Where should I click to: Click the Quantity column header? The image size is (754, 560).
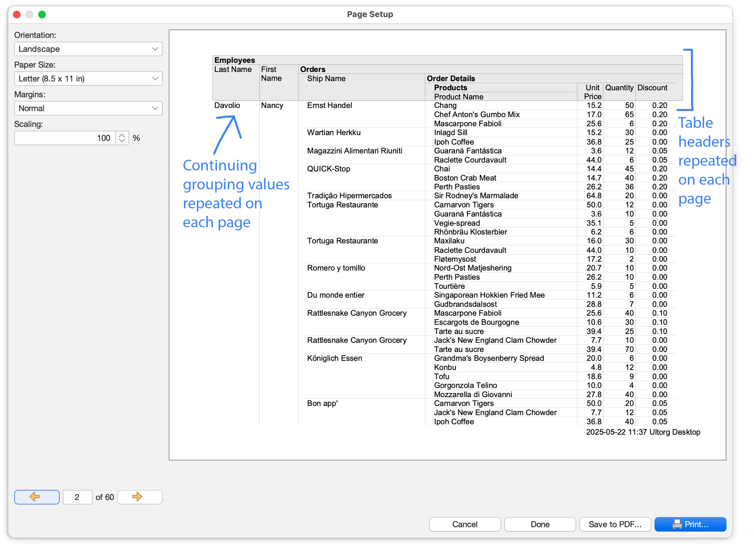point(619,87)
